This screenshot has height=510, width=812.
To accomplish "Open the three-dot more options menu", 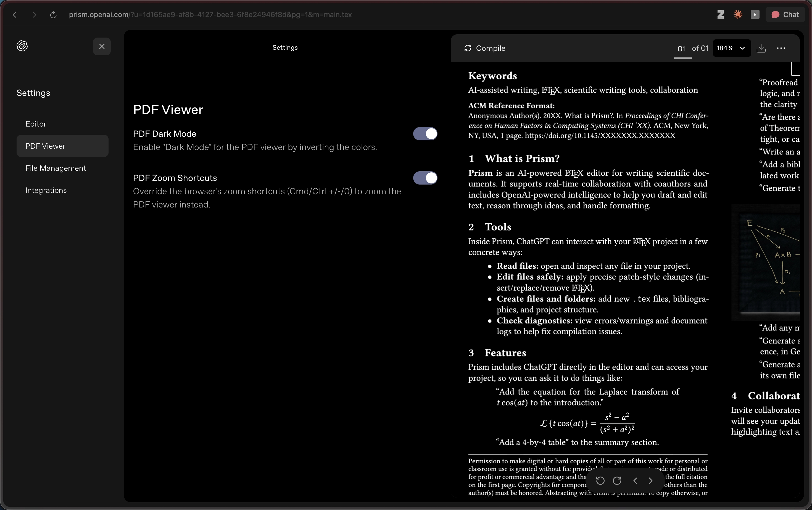I will click(x=781, y=48).
